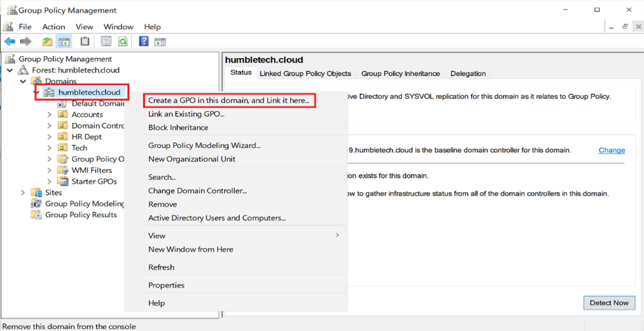Toggle Show/Hide Console Tree toolbar icon
This screenshot has height=331, width=644.
point(64,42)
